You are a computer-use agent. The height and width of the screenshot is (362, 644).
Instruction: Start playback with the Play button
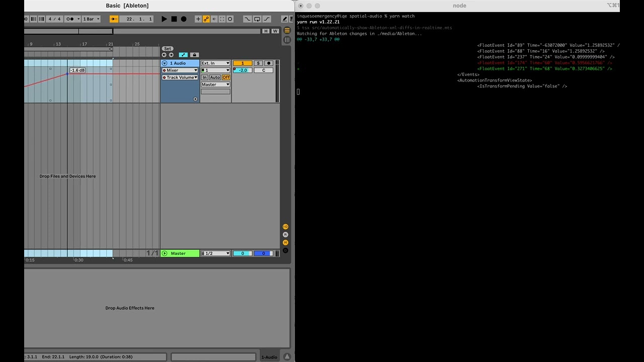164,19
